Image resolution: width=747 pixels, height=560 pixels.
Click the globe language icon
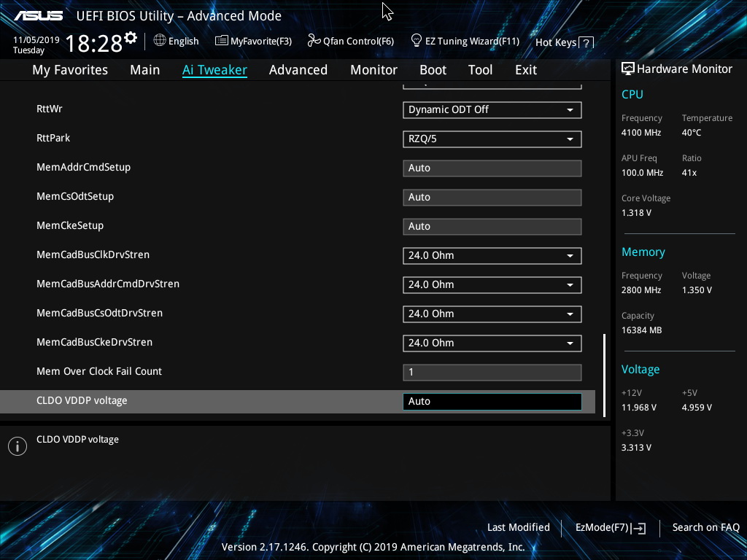[x=160, y=41]
